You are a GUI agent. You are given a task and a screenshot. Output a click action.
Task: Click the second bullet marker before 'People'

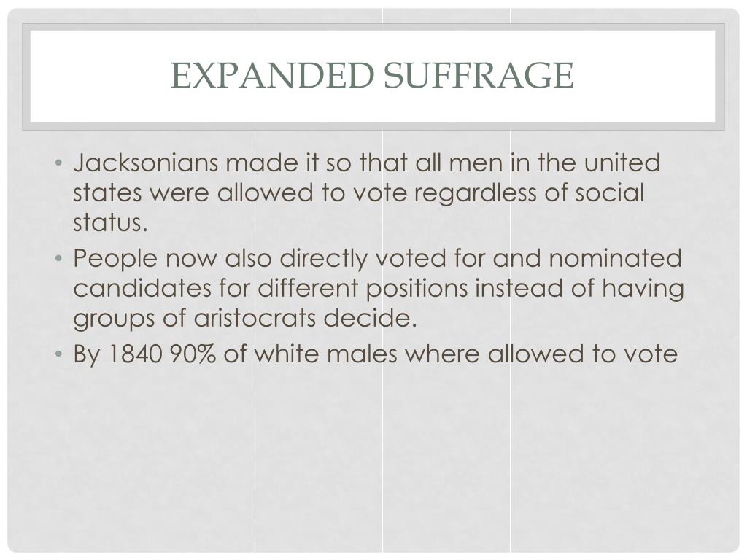tap(58, 259)
